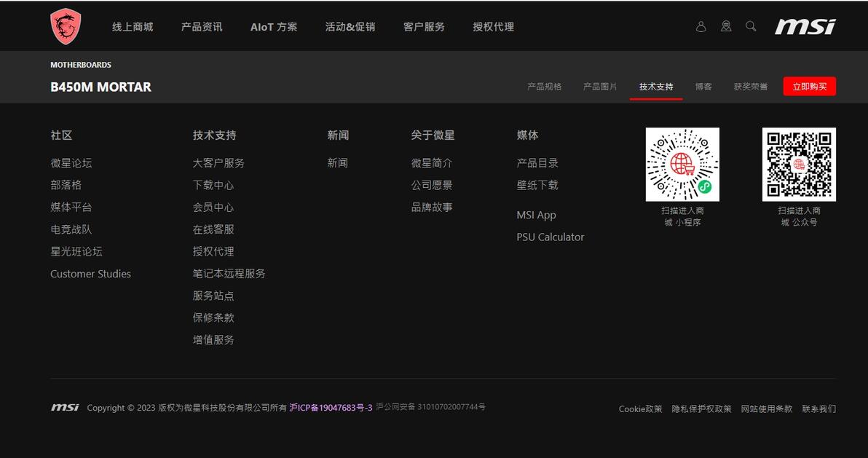Open the MSI App link
The width and height of the screenshot is (868, 458).
click(x=537, y=215)
